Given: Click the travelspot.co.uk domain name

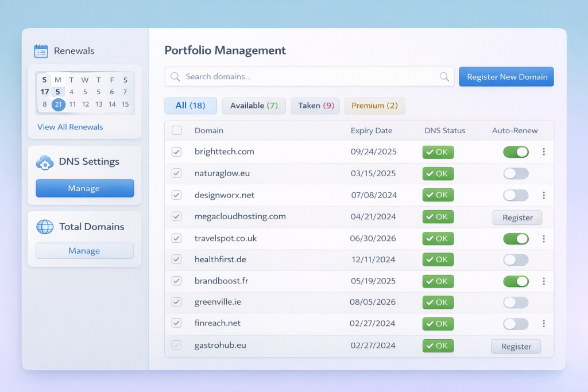Looking at the screenshot, I should [x=226, y=238].
